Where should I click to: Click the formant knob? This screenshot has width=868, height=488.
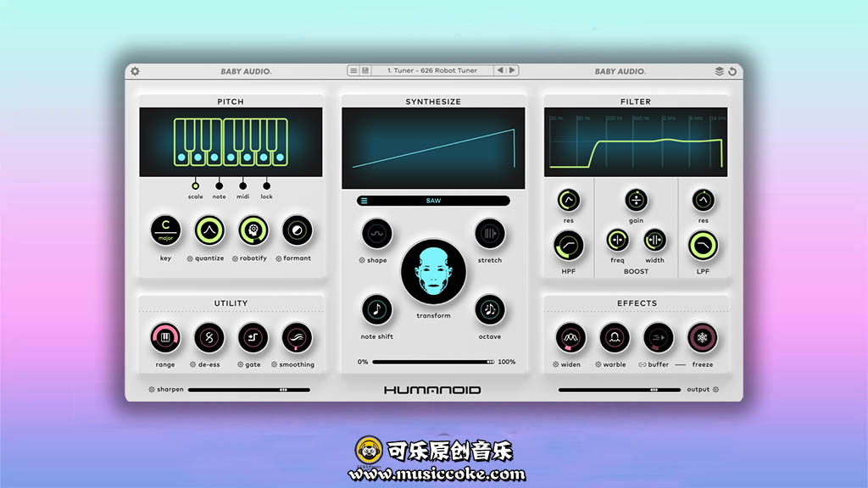(x=298, y=230)
